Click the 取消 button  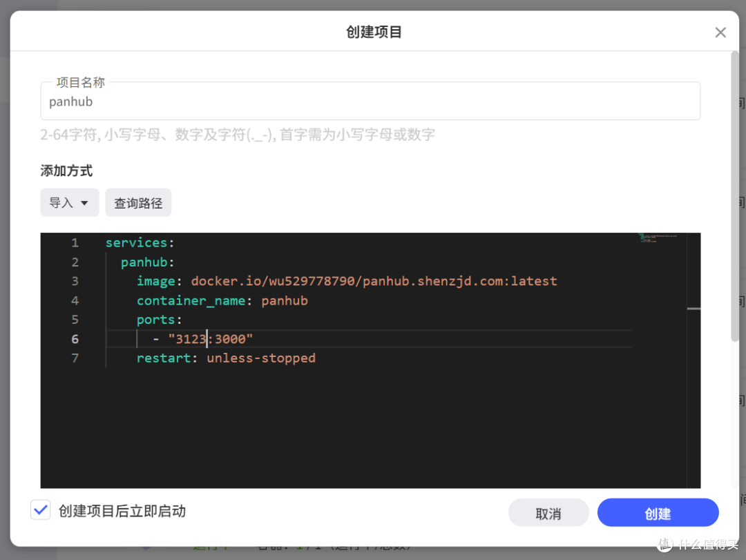(x=548, y=513)
